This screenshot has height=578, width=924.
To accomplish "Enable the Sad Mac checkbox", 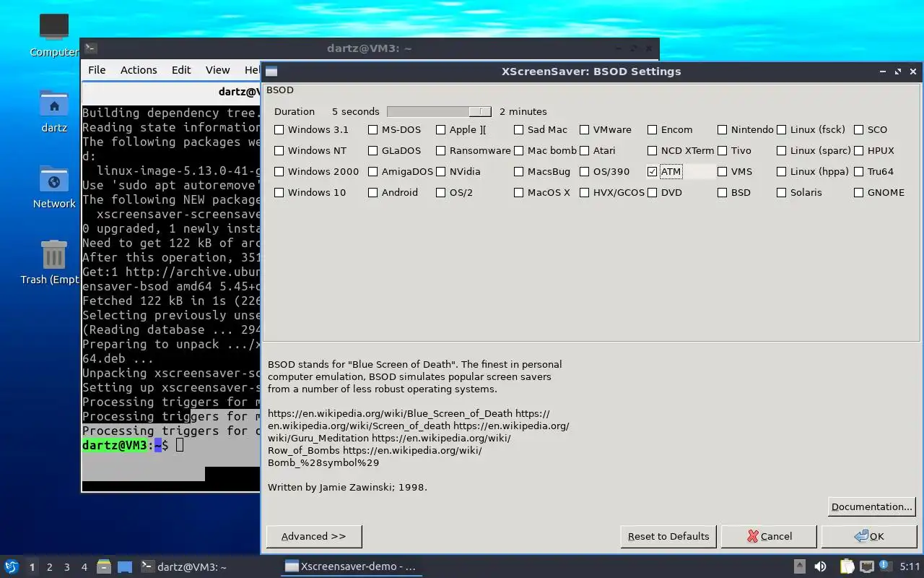I will 518,130.
